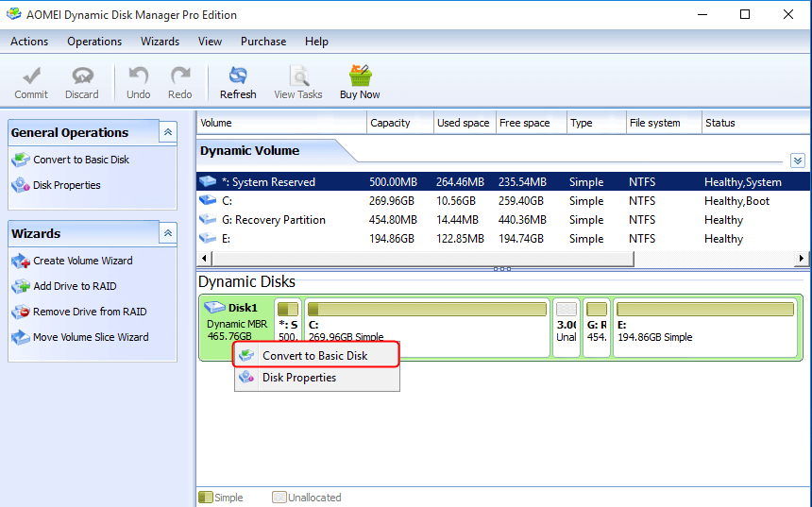Click the volume list scroll right arrow
The width and height of the screenshot is (812, 507).
coord(801,258)
